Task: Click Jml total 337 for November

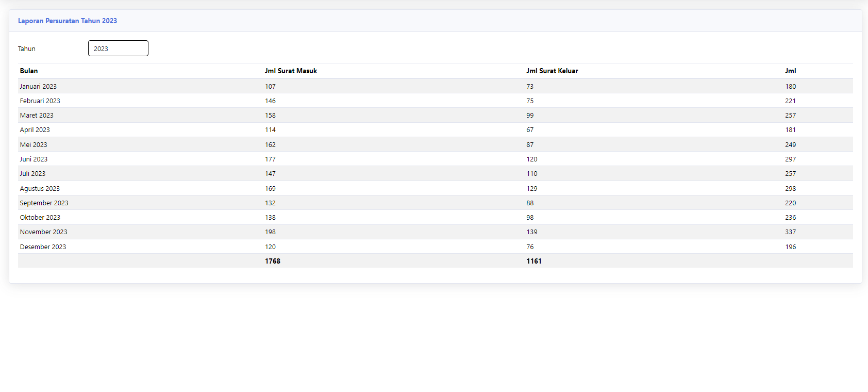Action: pyautogui.click(x=791, y=232)
